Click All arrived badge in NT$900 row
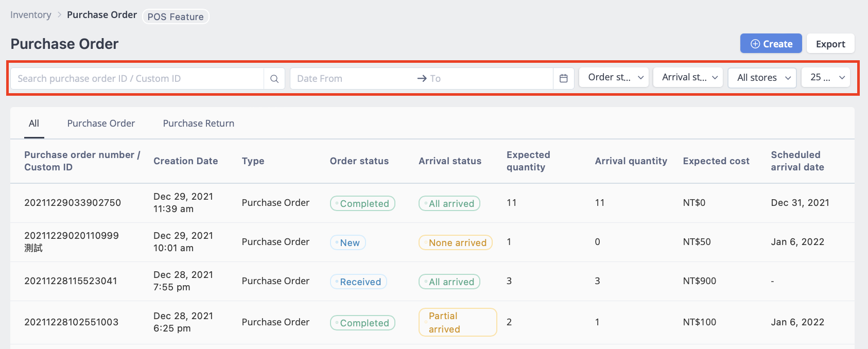 [449, 282]
